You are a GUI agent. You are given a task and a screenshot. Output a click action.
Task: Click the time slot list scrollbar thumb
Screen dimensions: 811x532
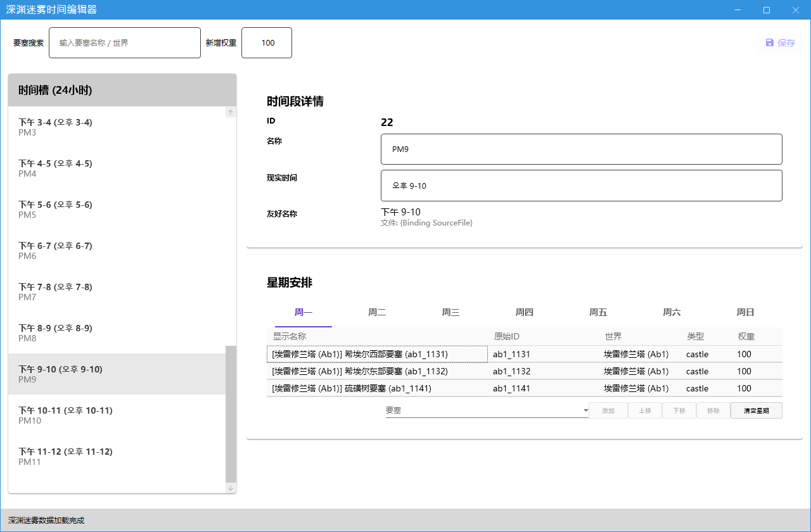tap(231, 414)
